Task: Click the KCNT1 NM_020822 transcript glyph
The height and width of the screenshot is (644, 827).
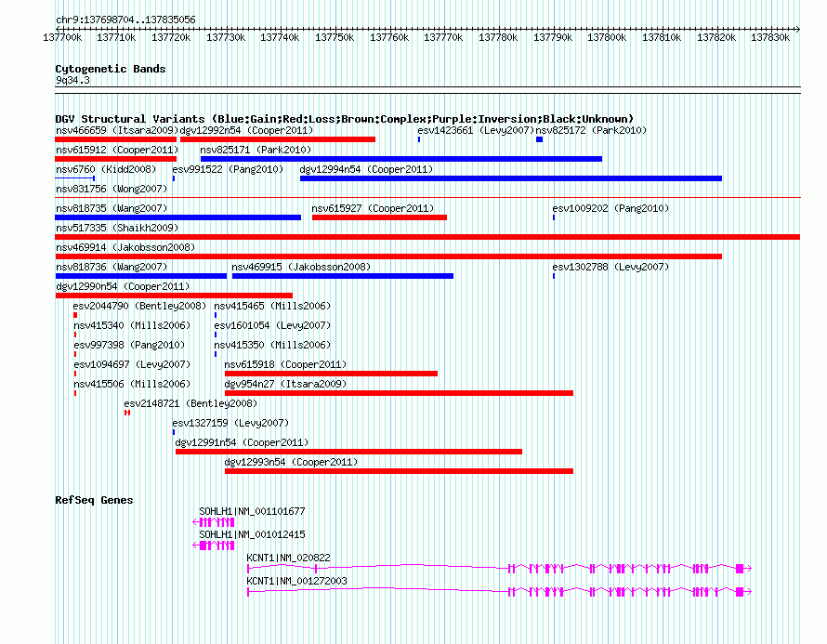Action: [x=500, y=568]
